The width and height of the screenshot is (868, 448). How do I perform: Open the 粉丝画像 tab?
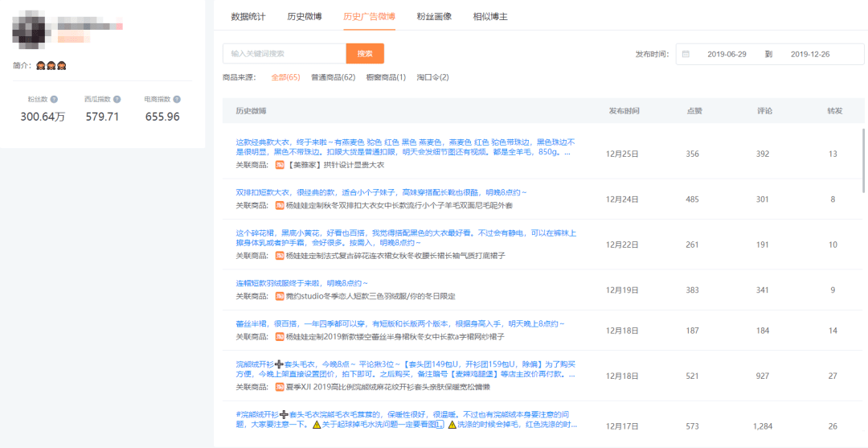point(434,16)
